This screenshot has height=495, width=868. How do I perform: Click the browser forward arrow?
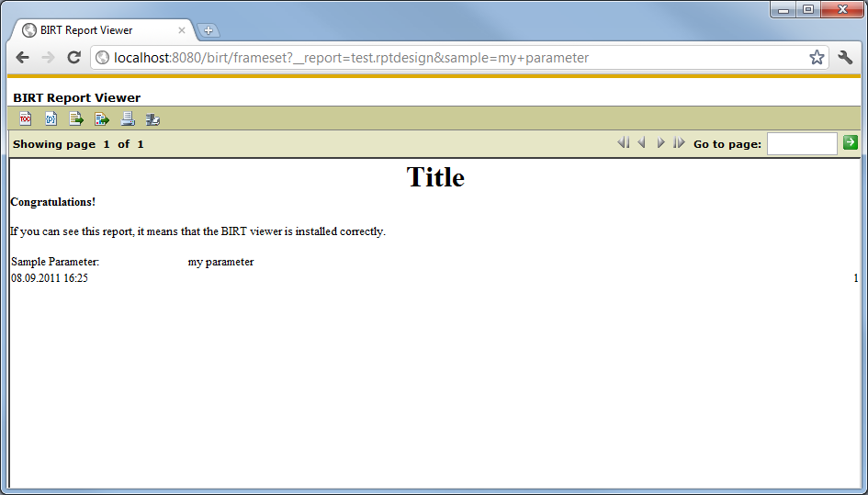(48, 58)
